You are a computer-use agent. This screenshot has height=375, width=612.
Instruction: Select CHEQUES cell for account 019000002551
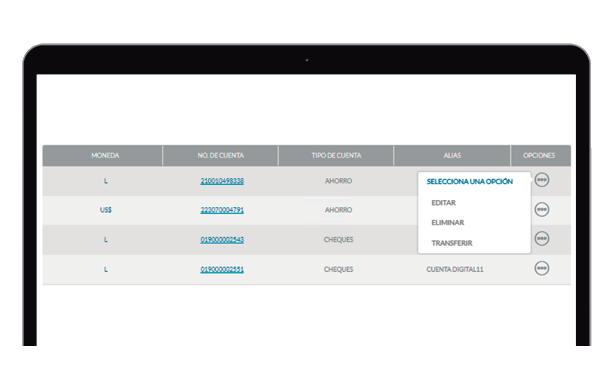click(x=338, y=269)
